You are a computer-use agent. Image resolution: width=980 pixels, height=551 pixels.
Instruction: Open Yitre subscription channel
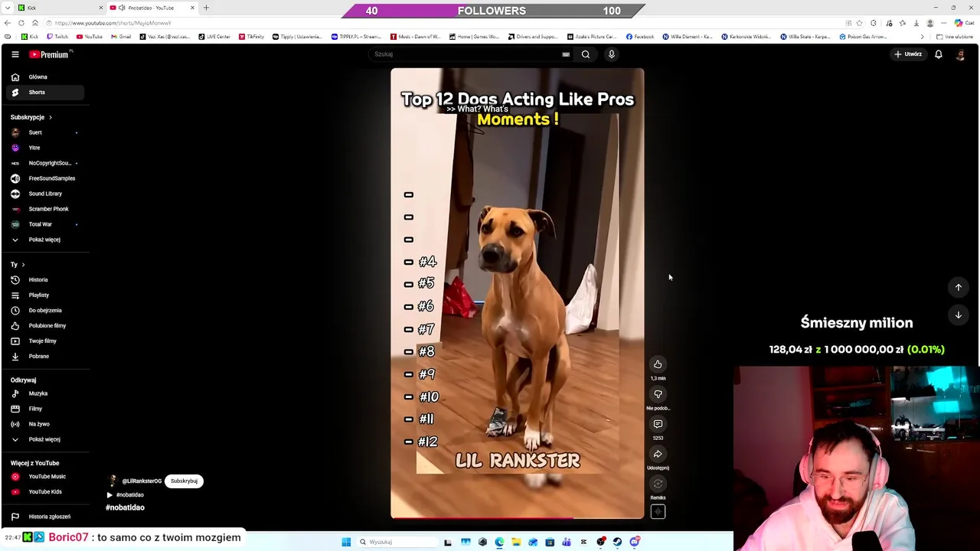(44, 148)
